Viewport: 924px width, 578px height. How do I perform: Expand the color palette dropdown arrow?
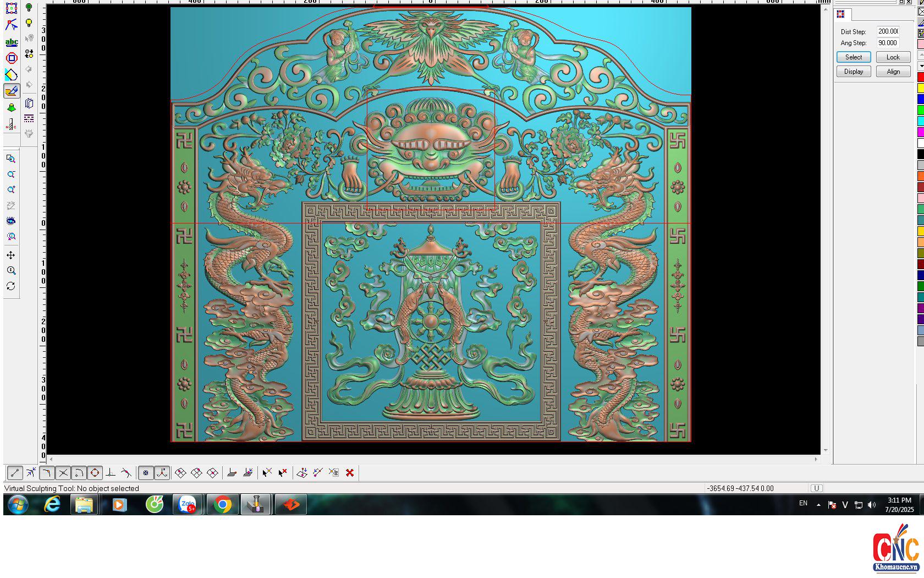(921, 66)
